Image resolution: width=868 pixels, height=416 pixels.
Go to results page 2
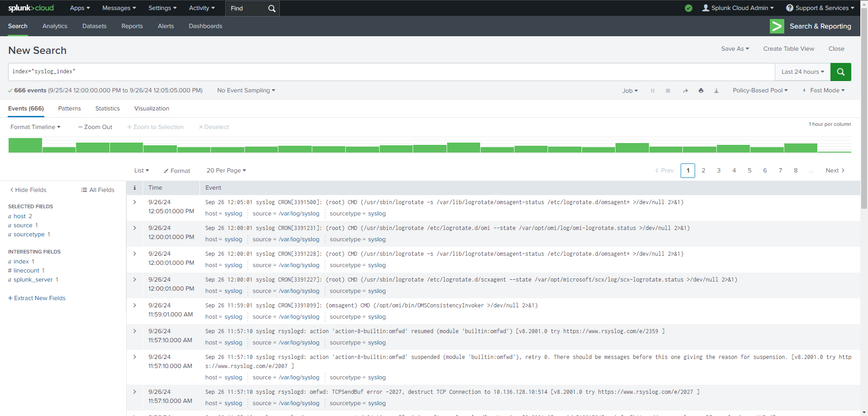click(703, 170)
